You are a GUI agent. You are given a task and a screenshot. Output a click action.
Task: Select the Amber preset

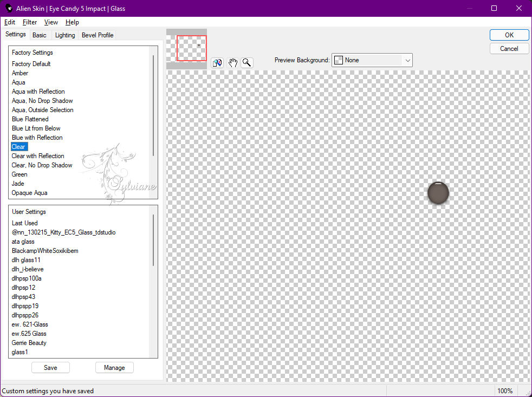pos(20,73)
